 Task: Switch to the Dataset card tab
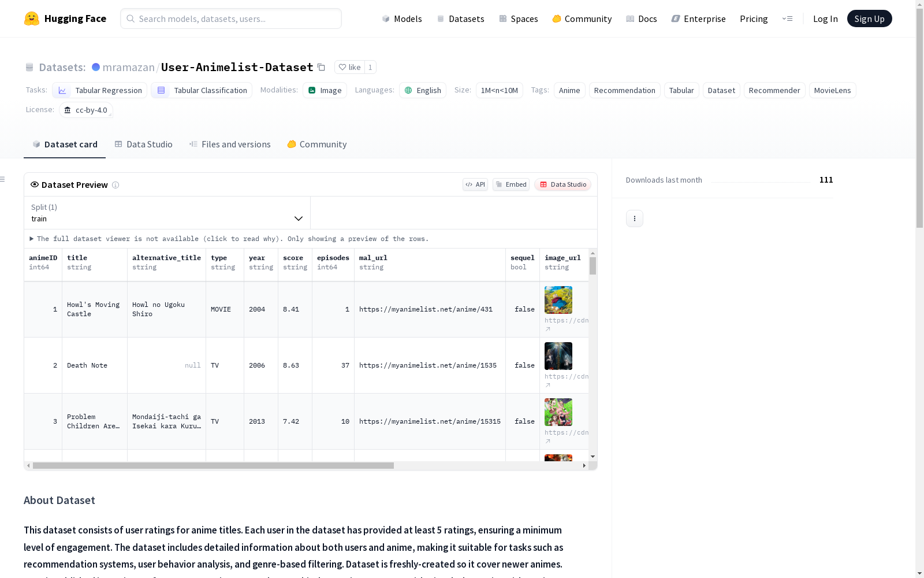pos(65,144)
